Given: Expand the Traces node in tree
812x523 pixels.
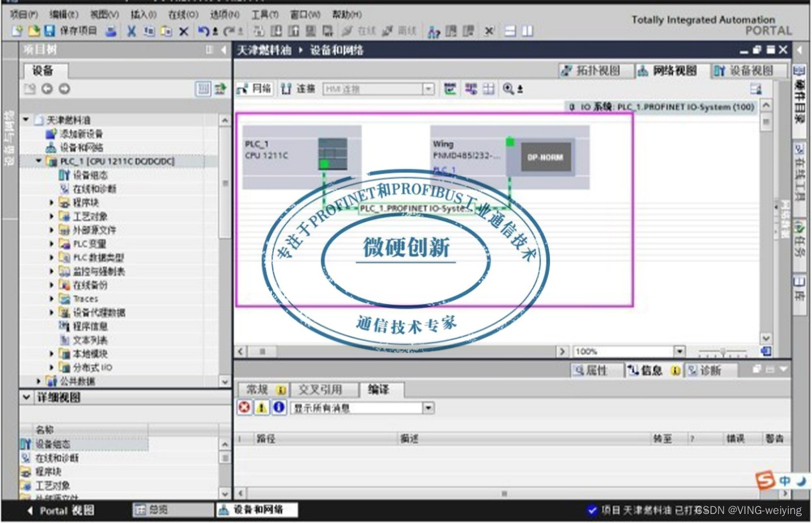Looking at the screenshot, I should click(x=52, y=299).
